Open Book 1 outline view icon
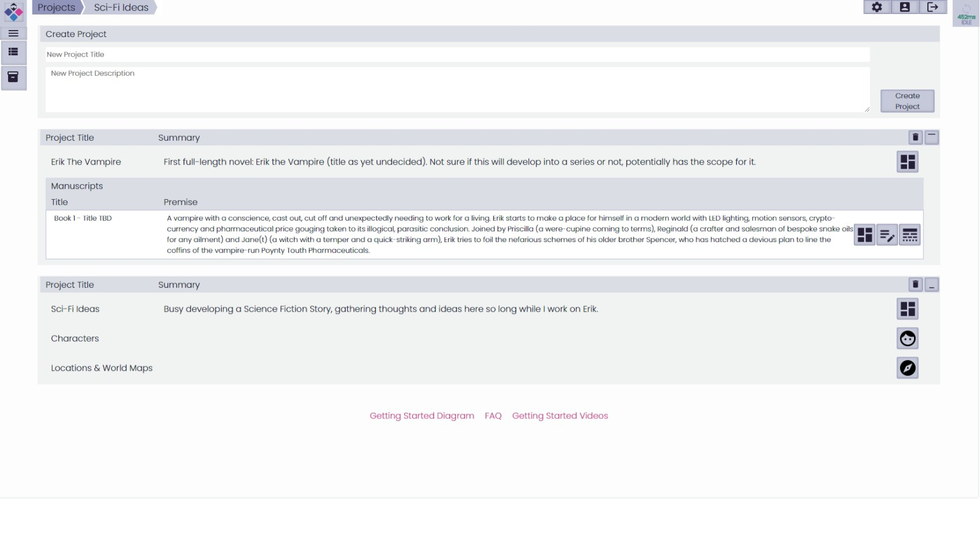The height and width of the screenshot is (536, 980). pos(909,235)
